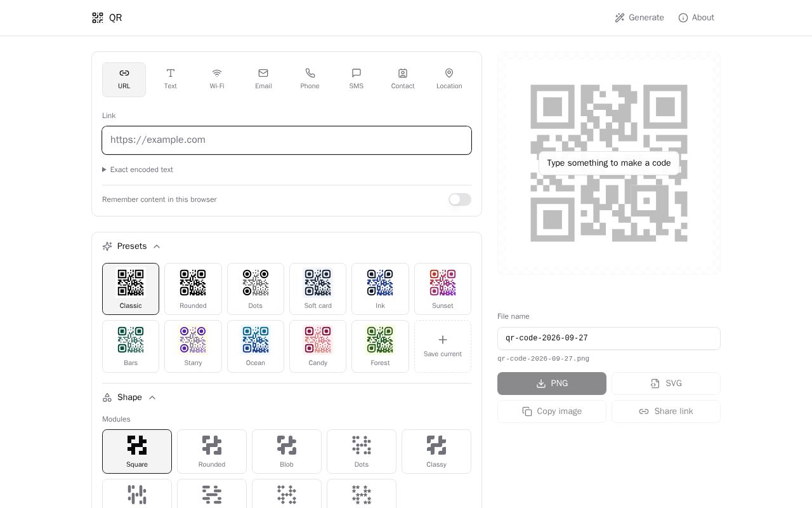Switch to the Wi-Fi tab
The image size is (812, 508).
click(x=217, y=79)
